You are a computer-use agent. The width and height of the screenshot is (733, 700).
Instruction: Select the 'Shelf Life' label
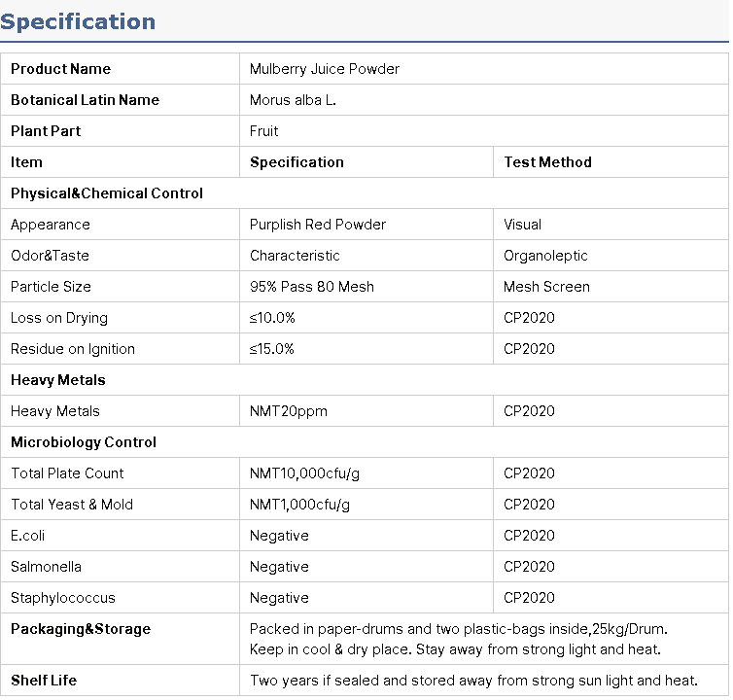44,681
